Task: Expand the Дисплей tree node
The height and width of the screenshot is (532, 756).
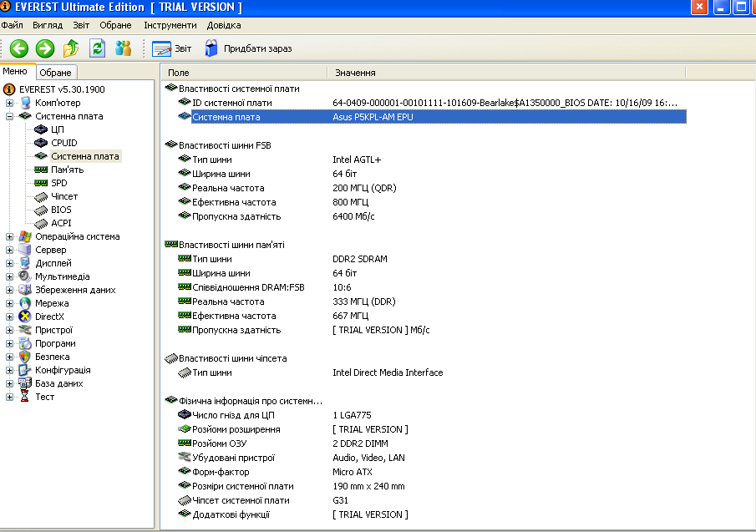Action: [x=9, y=263]
